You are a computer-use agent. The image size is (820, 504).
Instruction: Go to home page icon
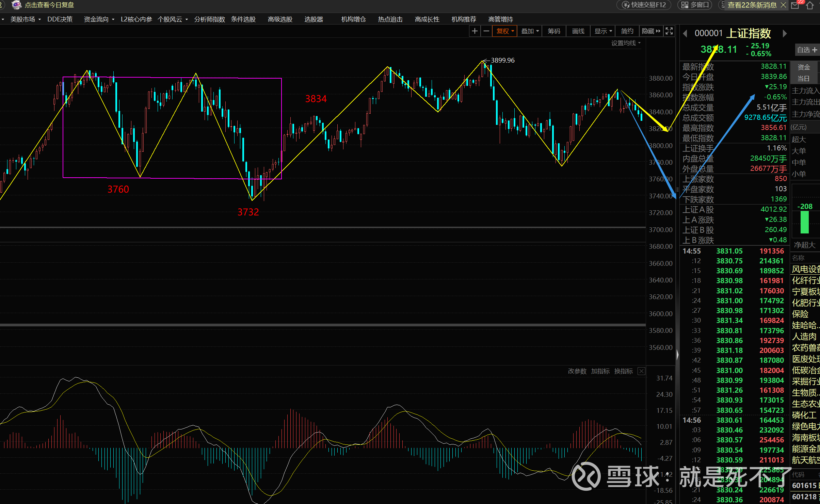point(810,5)
